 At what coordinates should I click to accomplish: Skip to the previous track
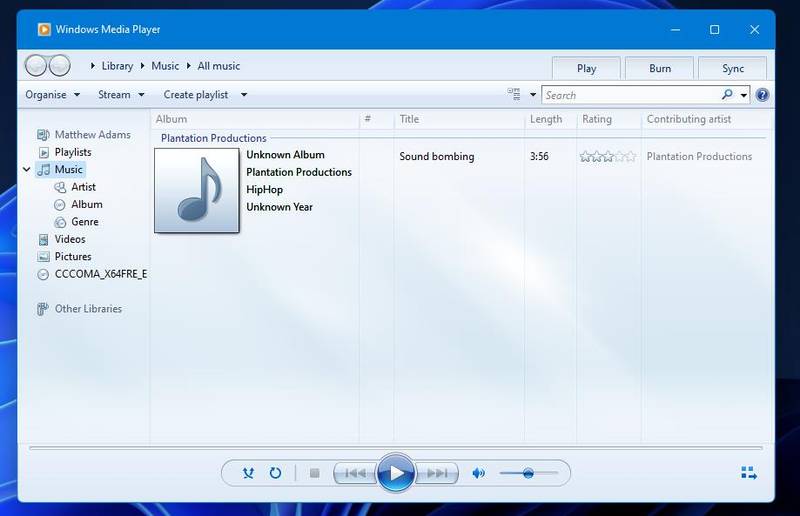[x=354, y=473]
